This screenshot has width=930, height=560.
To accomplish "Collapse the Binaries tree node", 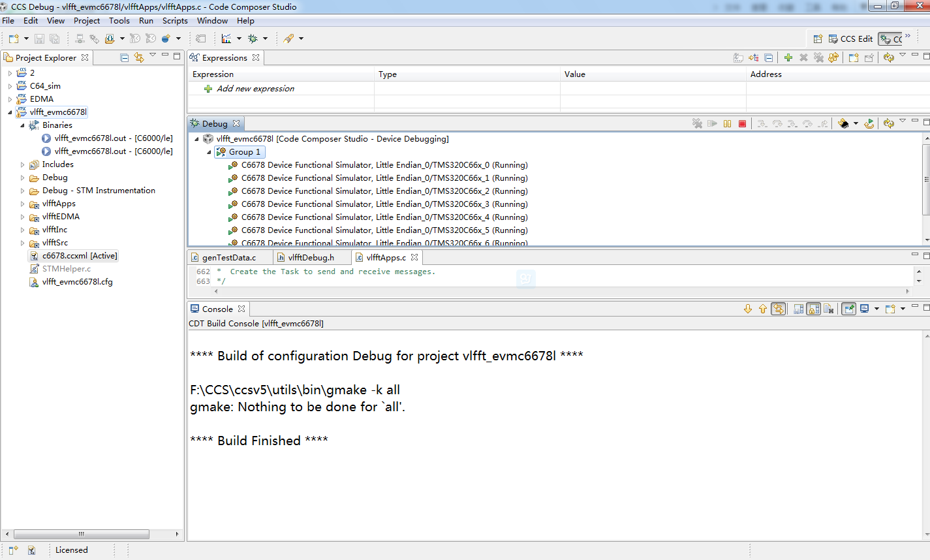I will coord(22,125).
